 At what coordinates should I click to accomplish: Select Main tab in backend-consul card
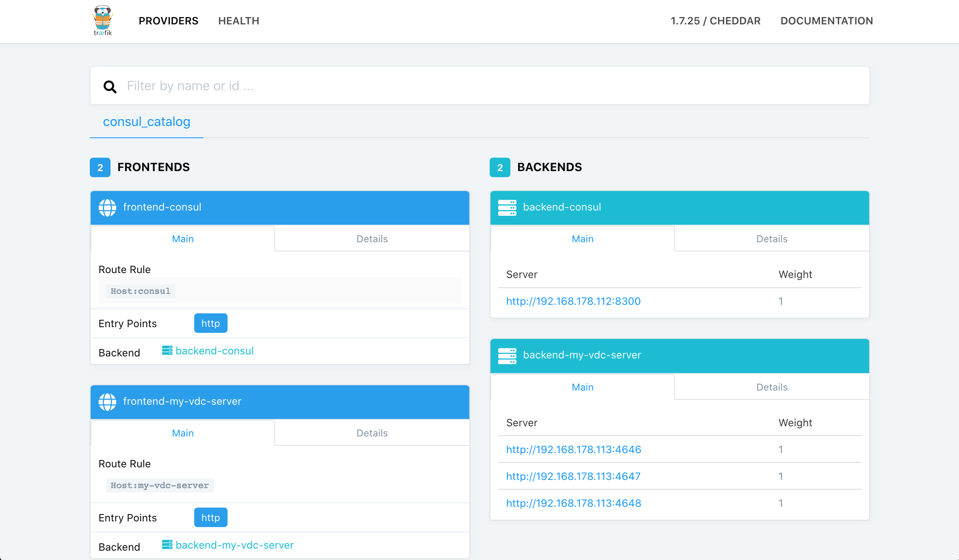coord(582,239)
